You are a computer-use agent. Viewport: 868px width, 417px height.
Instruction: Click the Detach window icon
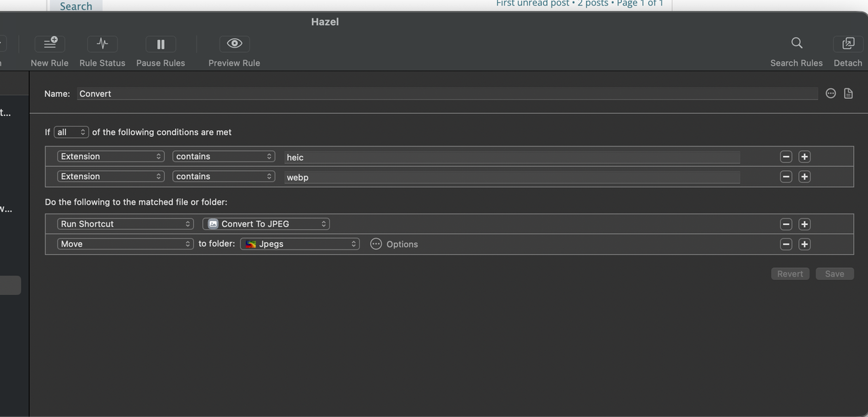point(848,43)
